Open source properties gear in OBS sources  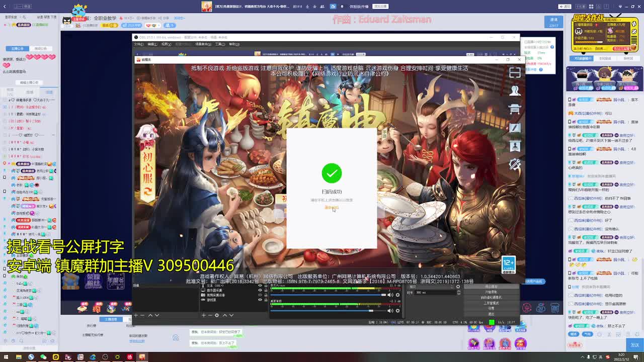[x=217, y=315]
